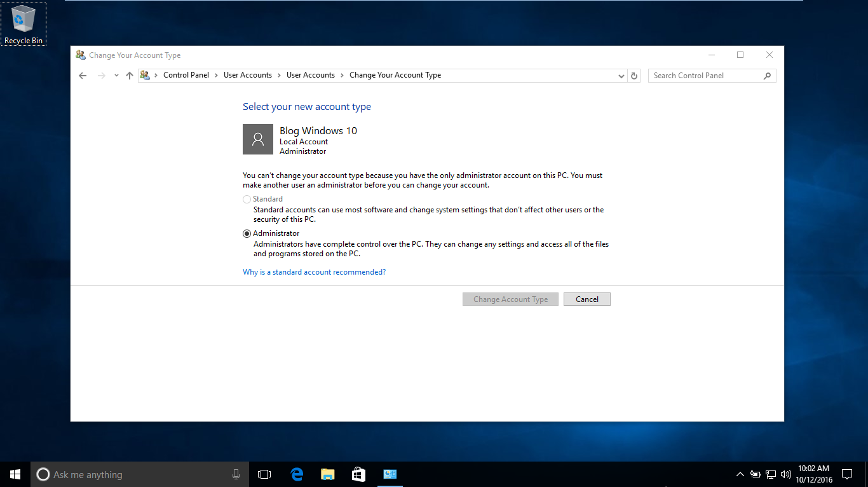Click Change Your Account Type breadcrumb
Screen dimensions: 868x487
pyautogui.click(x=395, y=75)
